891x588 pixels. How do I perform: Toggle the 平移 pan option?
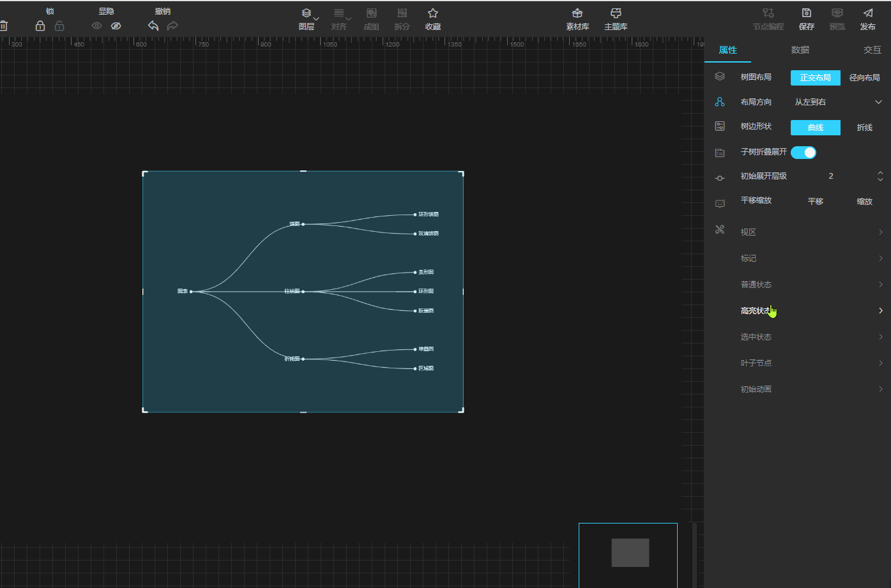click(816, 202)
